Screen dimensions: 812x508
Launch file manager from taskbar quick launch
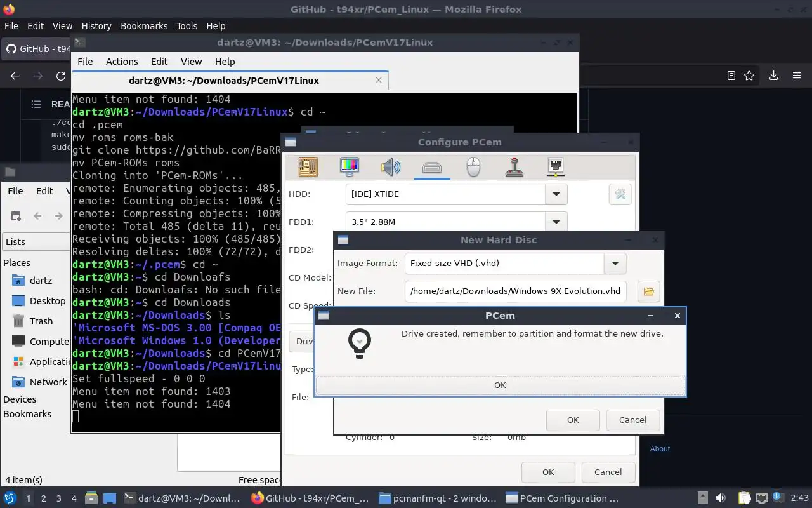coord(91,498)
